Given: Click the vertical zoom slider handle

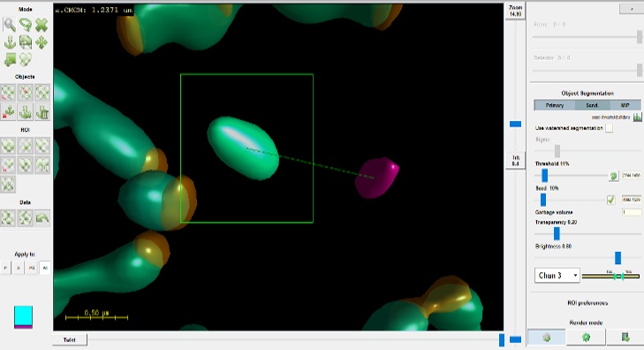Looking at the screenshot, I should pyautogui.click(x=515, y=124).
